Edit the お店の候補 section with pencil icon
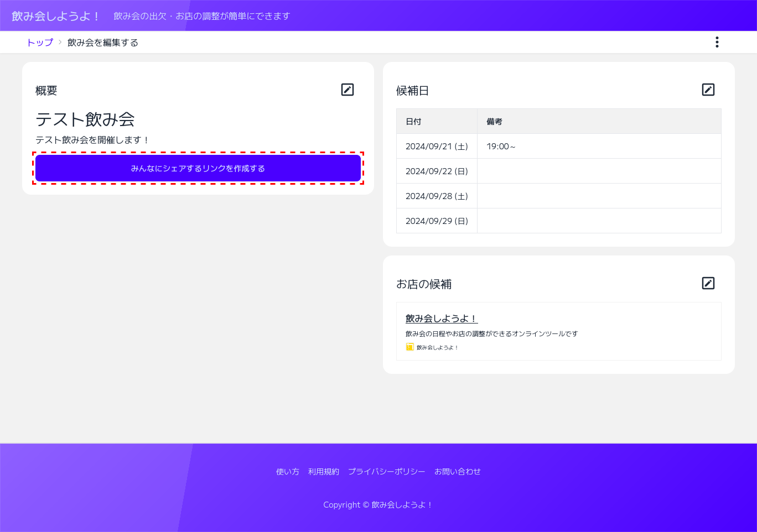The width and height of the screenshot is (757, 532). pos(708,283)
